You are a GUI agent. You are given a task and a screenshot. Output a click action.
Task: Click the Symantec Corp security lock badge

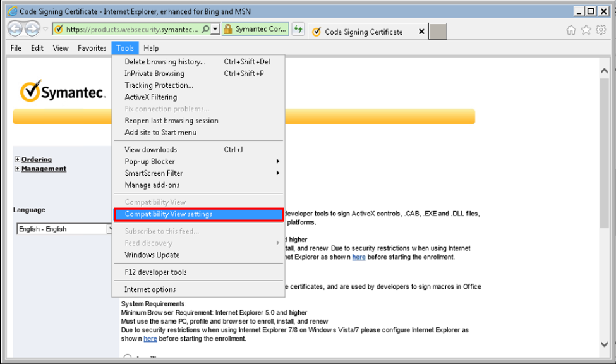click(x=255, y=29)
